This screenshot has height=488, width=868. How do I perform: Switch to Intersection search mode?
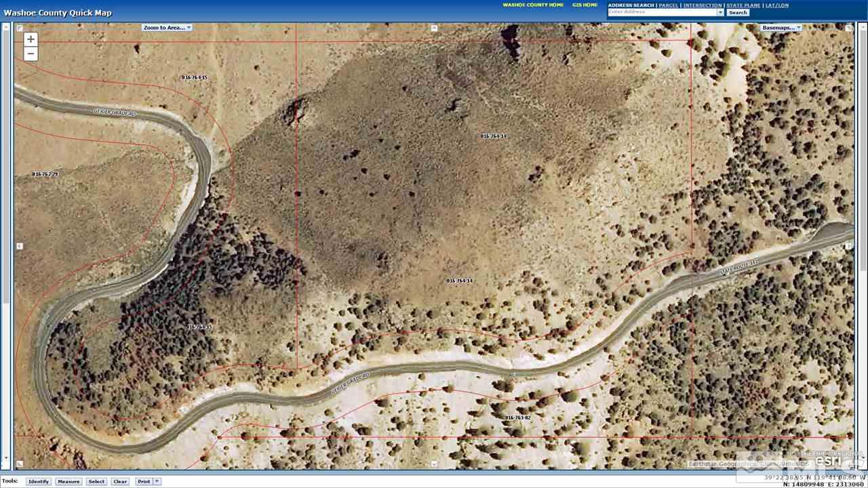tap(703, 5)
